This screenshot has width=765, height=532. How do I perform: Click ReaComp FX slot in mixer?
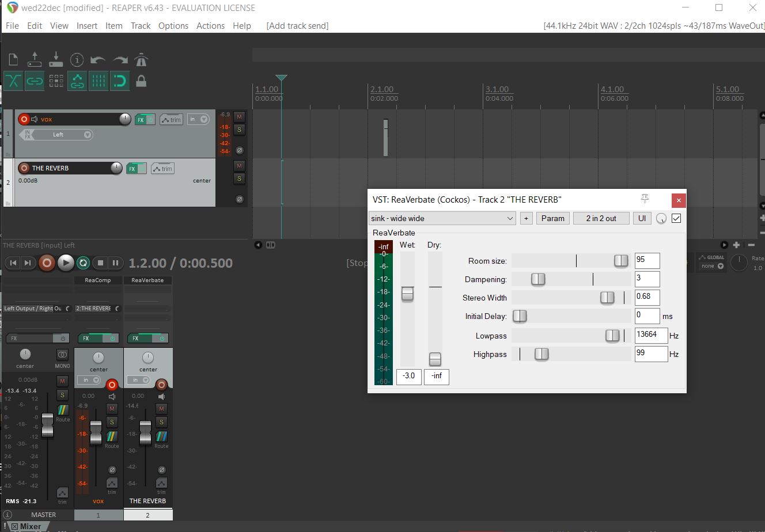99,280
